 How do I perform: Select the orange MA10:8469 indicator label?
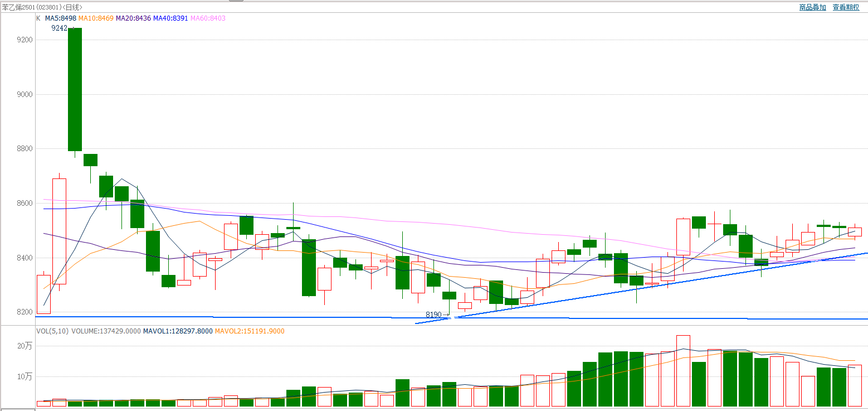pyautogui.click(x=96, y=18)
